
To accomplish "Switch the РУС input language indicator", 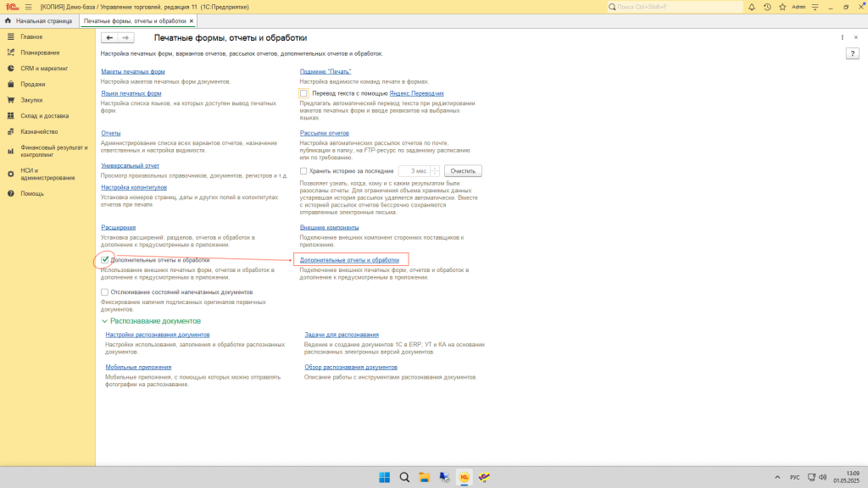I will pos(795,478).
